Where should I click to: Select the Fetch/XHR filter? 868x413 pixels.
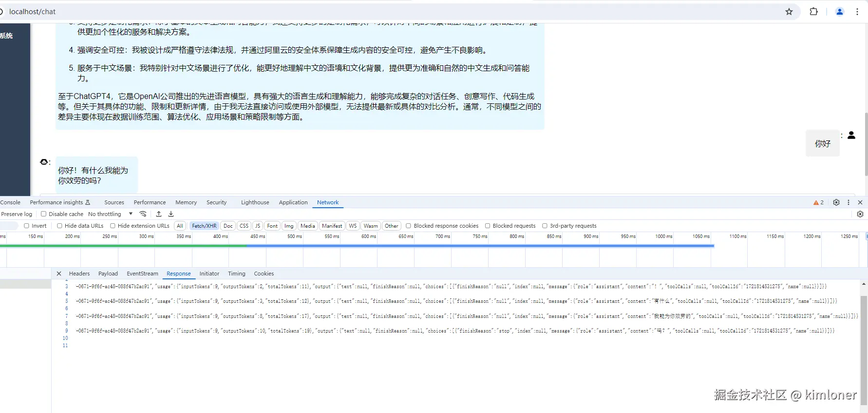pyautogui.click(x=204, y=226)
